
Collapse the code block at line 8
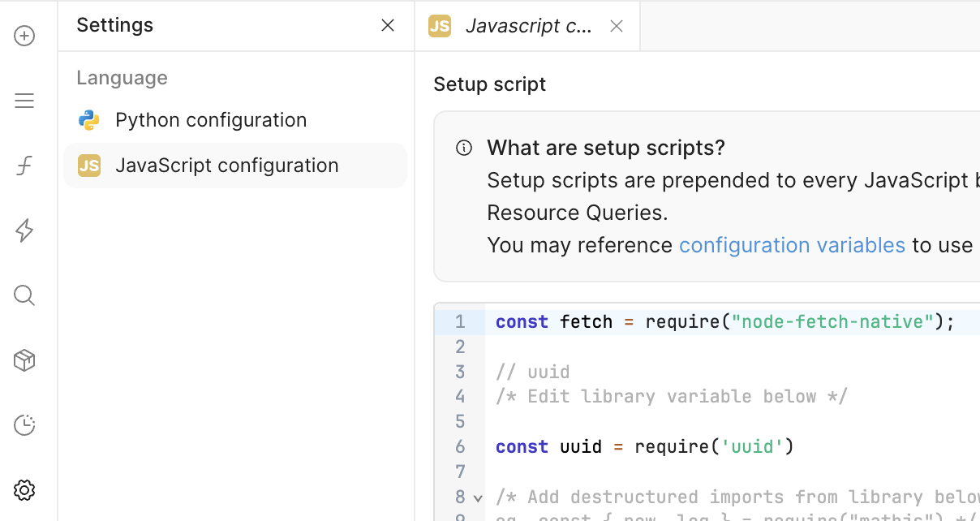pos(478,497)
